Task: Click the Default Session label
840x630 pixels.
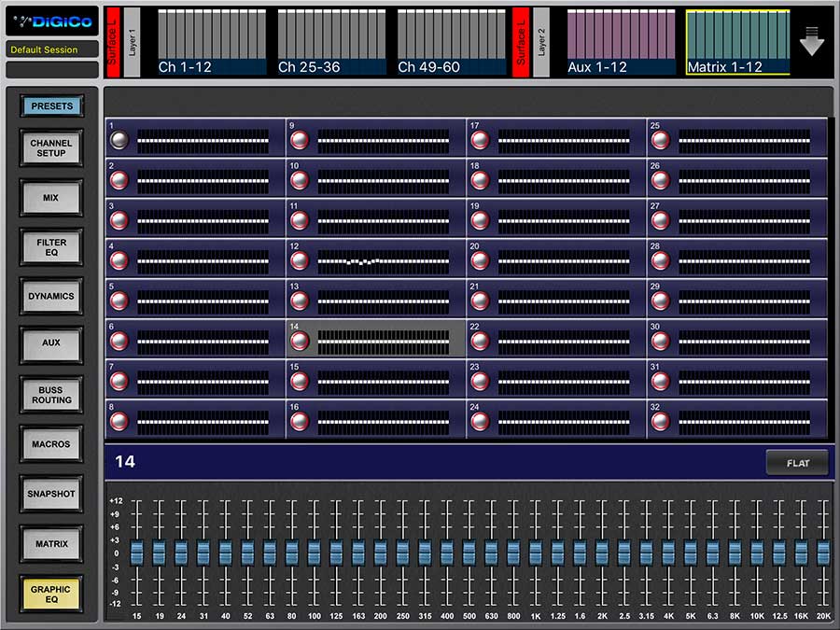Action: pyautogui.click(x=52, y=49)
